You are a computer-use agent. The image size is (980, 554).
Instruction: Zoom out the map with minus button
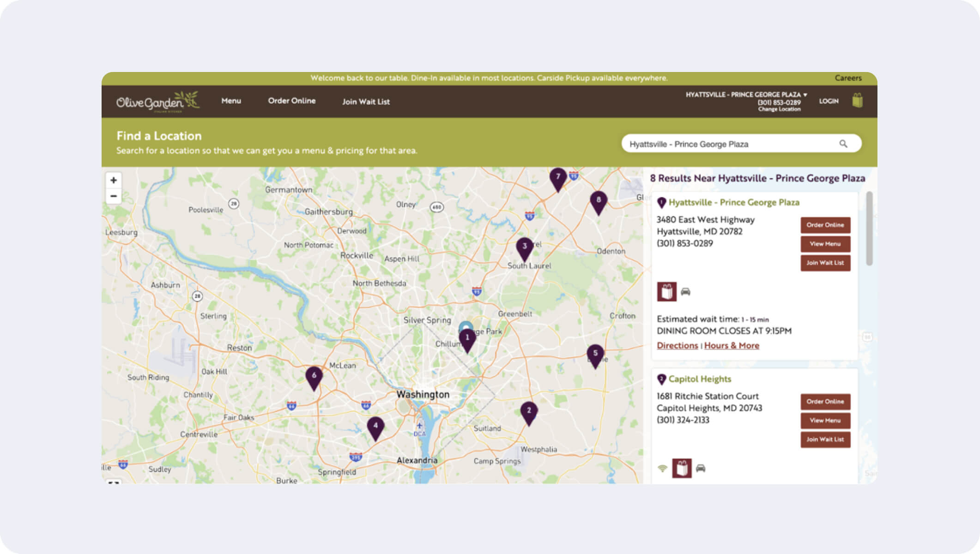(x=114, y=196)
